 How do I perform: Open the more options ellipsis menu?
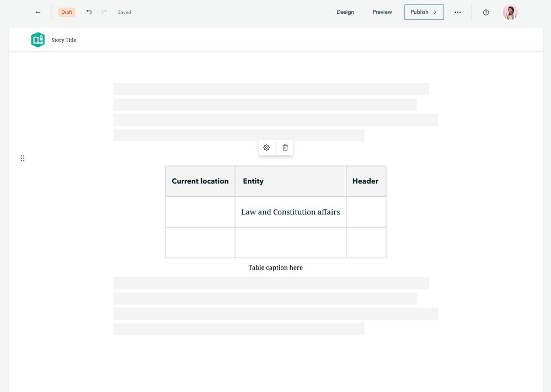(x=458, y=12)
